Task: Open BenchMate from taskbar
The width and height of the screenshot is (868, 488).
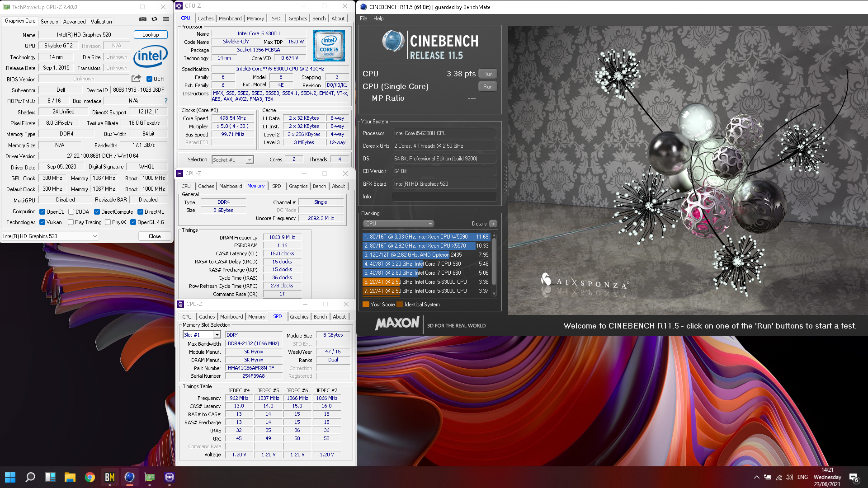Action: click(x=110, y=477)
